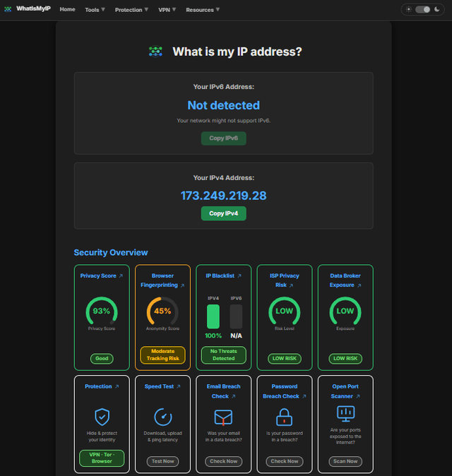The height and width of the screenshot is (476, 452).
Task: Click the green IPv4 blacklist bar
Action: 213,316
